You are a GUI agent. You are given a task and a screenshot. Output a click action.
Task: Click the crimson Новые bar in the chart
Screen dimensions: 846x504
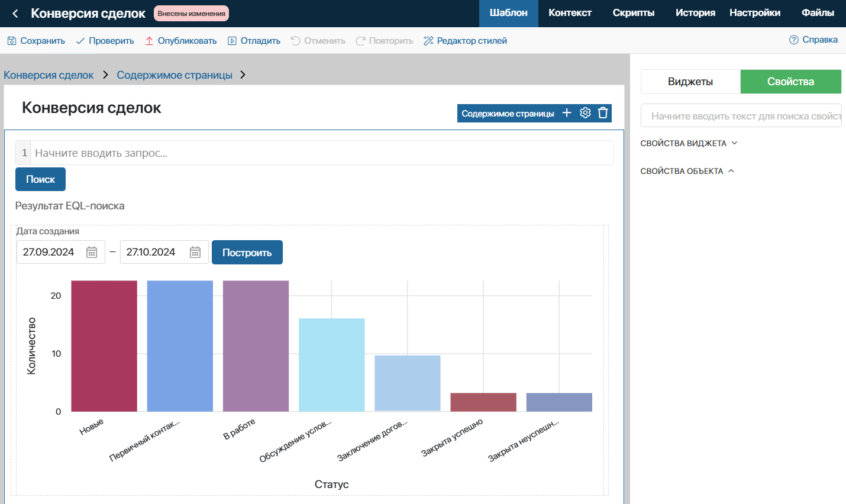[x=104, y=346]
